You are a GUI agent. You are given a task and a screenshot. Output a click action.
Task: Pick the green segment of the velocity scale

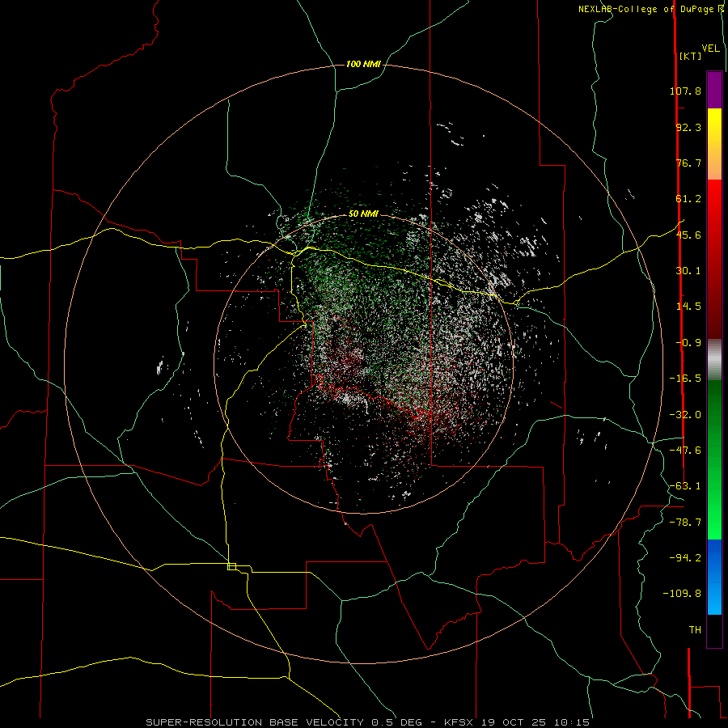coord(714,459)
